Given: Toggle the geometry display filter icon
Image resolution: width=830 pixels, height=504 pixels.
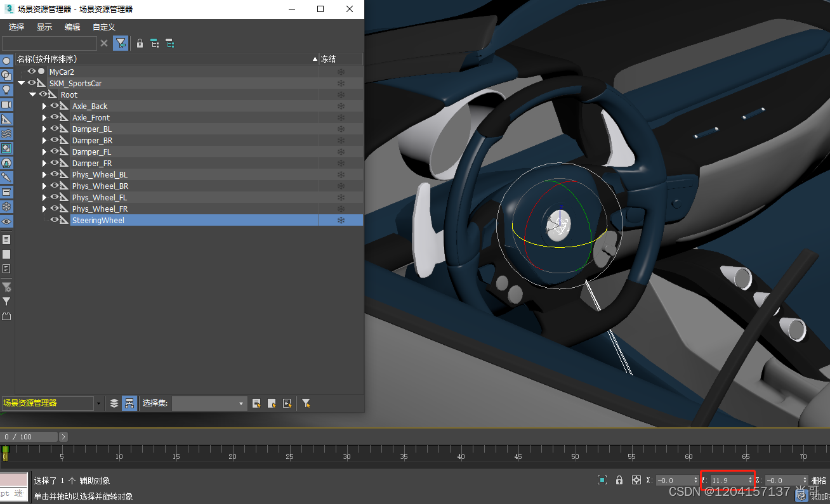Looking at the screenshot, I should (6, 61).
